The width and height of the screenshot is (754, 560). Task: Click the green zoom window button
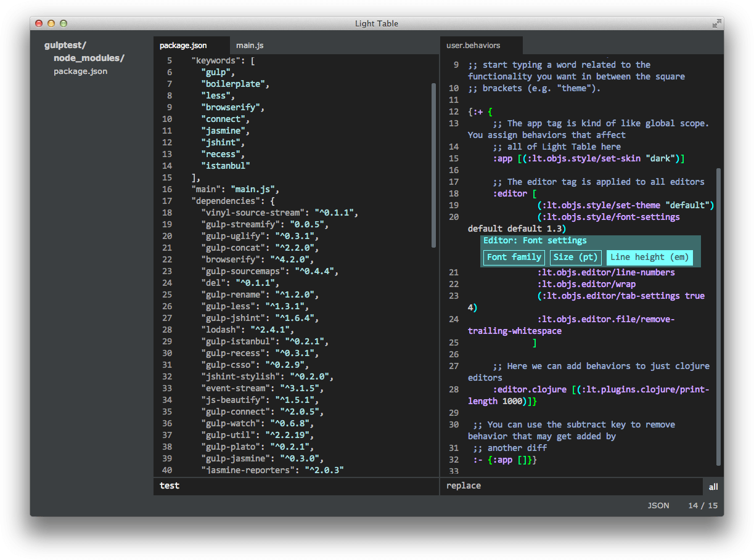click(62, 23)
